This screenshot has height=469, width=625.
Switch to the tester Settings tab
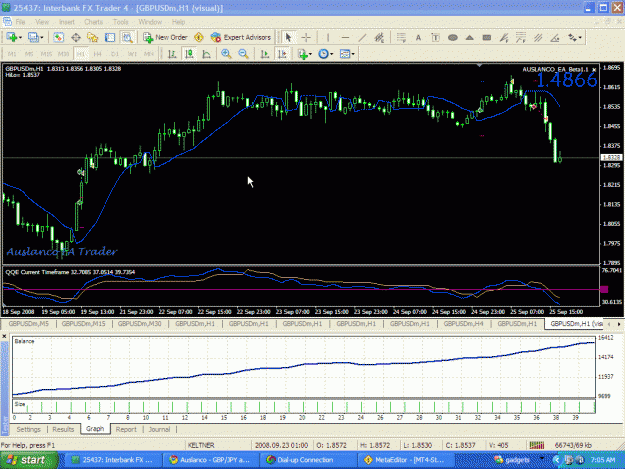(x=29, y=430)
